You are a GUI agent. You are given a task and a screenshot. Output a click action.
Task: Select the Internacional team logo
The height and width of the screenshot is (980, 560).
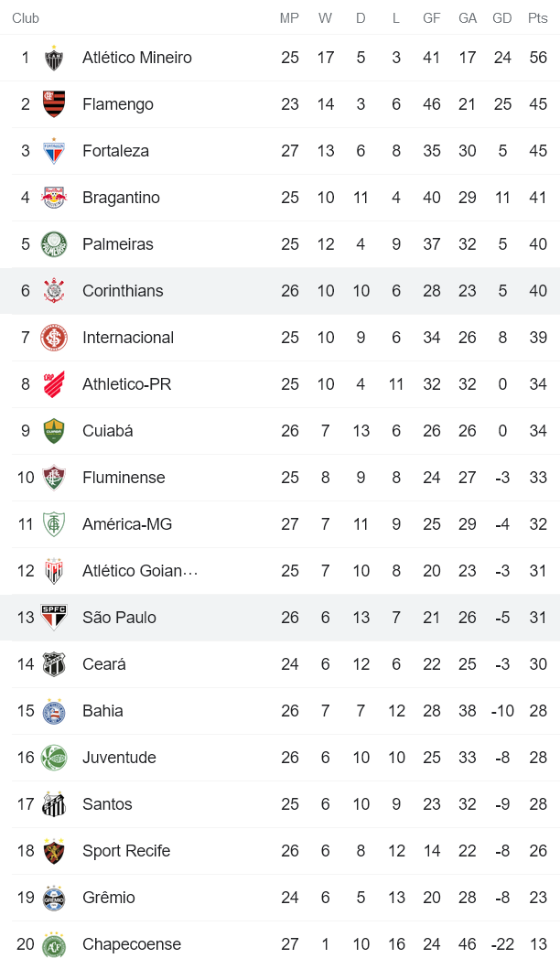tap(54, 338)
